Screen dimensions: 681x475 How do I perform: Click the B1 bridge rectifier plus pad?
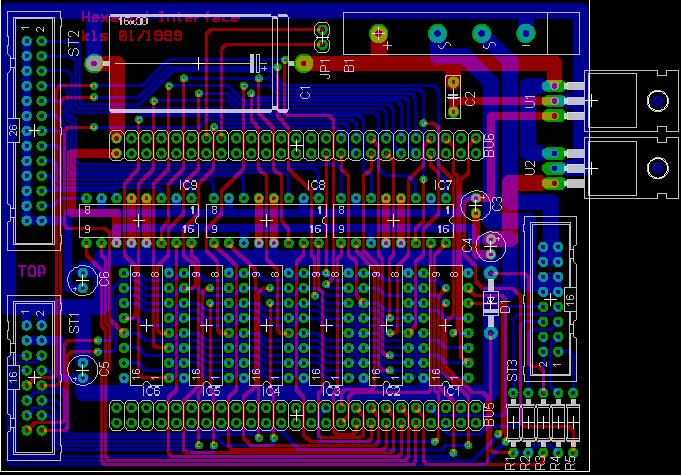click(379, 36)
